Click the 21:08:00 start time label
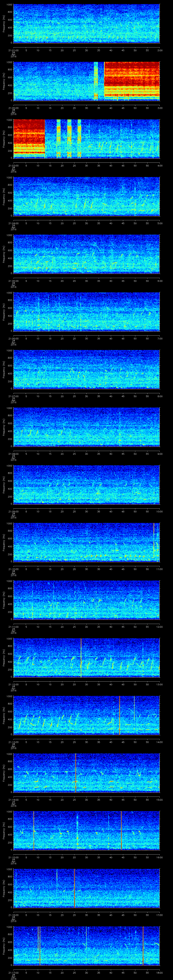Screen dimensions: 173x980 click(13, 454)
